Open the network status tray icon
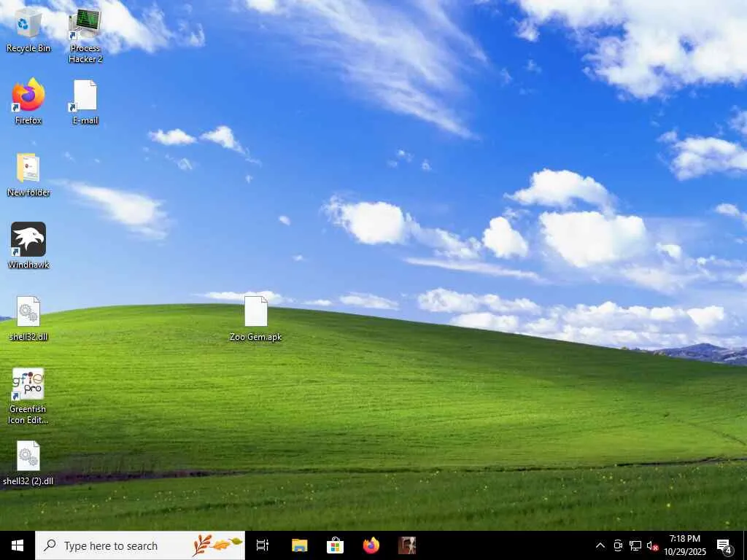This screenshot has width=747, height=560. pyautogui.click(x=635, y=545)
